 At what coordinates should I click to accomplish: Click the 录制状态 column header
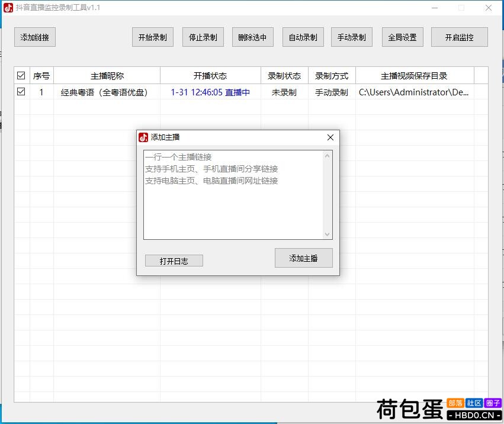point(284,76)
